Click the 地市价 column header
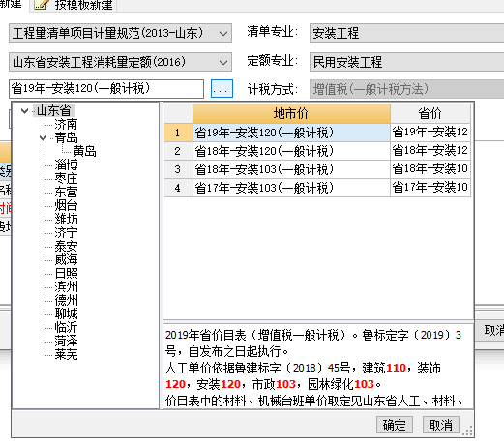Screen dimensions: 504x447 click(x=291, y=113)
